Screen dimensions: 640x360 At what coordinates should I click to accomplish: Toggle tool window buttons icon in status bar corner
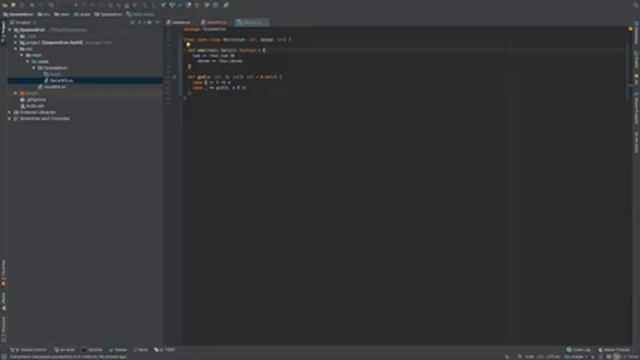pos(4,357)
